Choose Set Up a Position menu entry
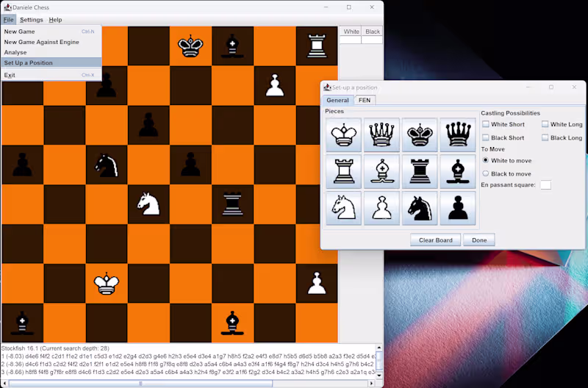Image resolution: width=588 pixels, height=388 pixels. (51, 62)
